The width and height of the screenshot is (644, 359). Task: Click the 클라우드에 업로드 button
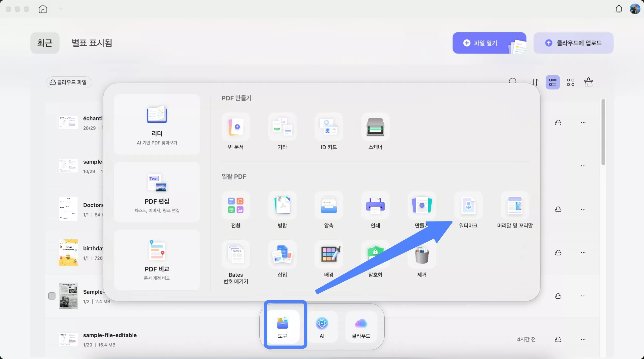pos(573,43)
